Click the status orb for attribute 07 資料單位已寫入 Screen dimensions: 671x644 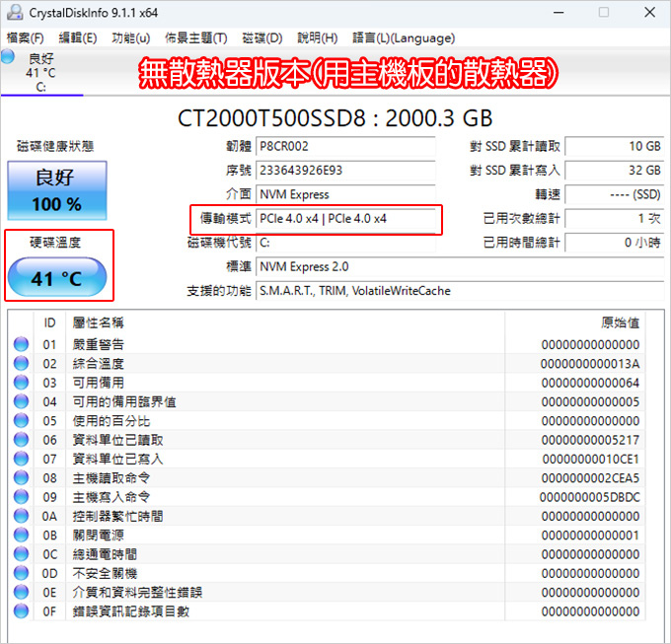(21, 459)
